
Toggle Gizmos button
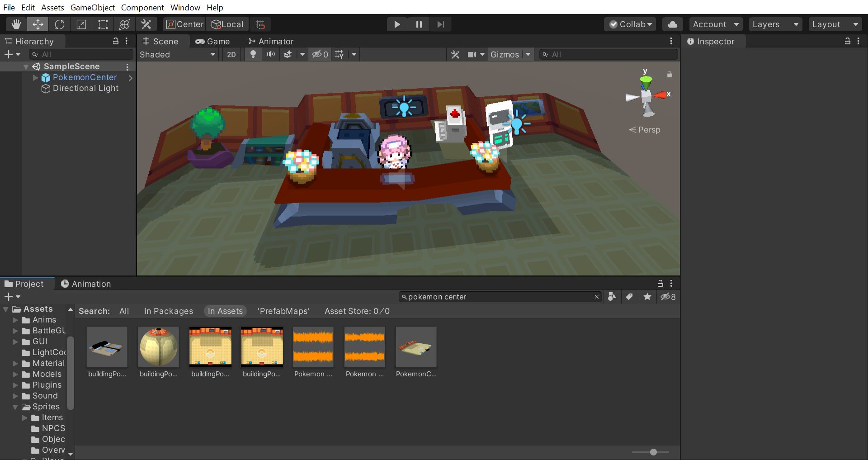coord(505,55)
